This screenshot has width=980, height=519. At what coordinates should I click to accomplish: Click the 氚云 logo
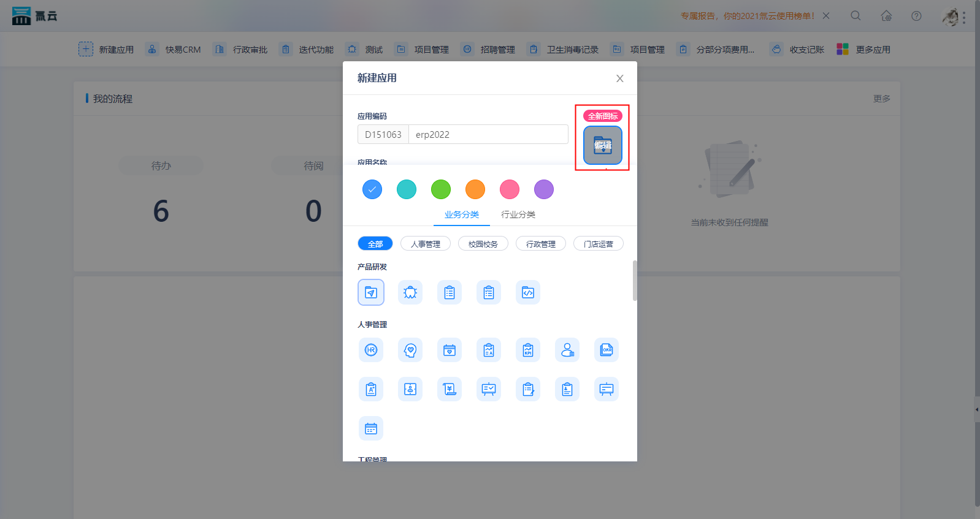tap(35, 16)
